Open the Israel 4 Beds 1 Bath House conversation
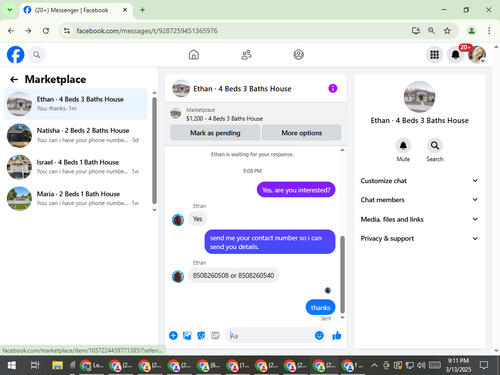This screenshot has height=375, width=500. (75, 167)
